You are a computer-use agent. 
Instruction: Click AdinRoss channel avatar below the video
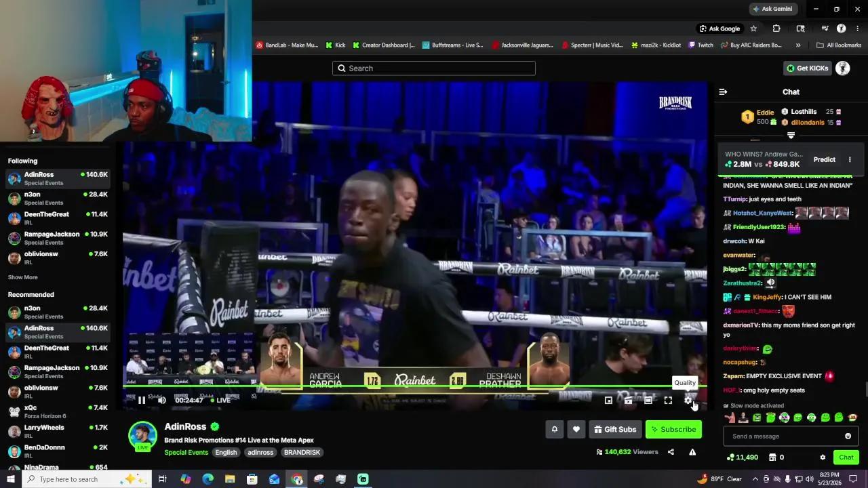coord(142,435)
